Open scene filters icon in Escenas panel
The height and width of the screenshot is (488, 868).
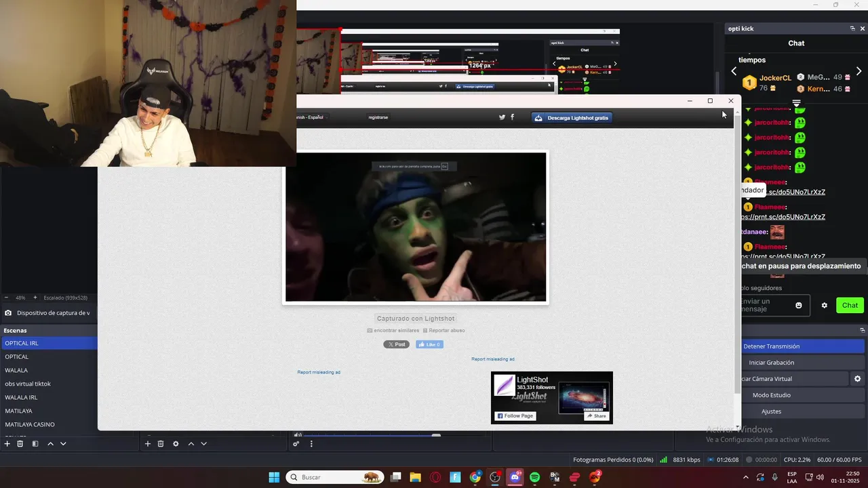tap(35, 443)
